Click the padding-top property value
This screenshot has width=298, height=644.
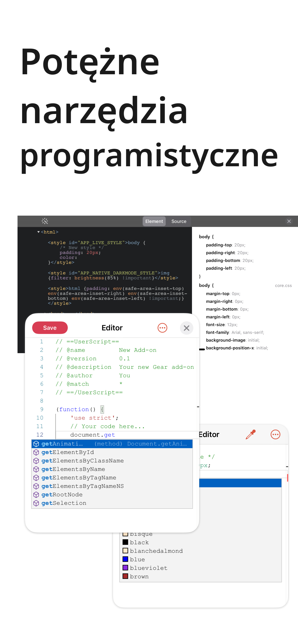[240, 245]
